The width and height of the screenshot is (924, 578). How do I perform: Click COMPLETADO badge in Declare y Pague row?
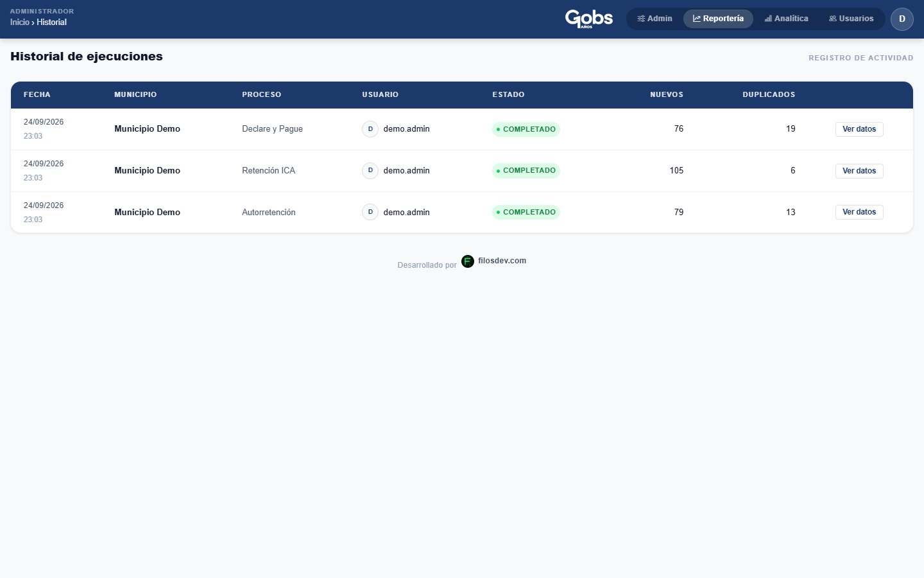pos(526,129)
